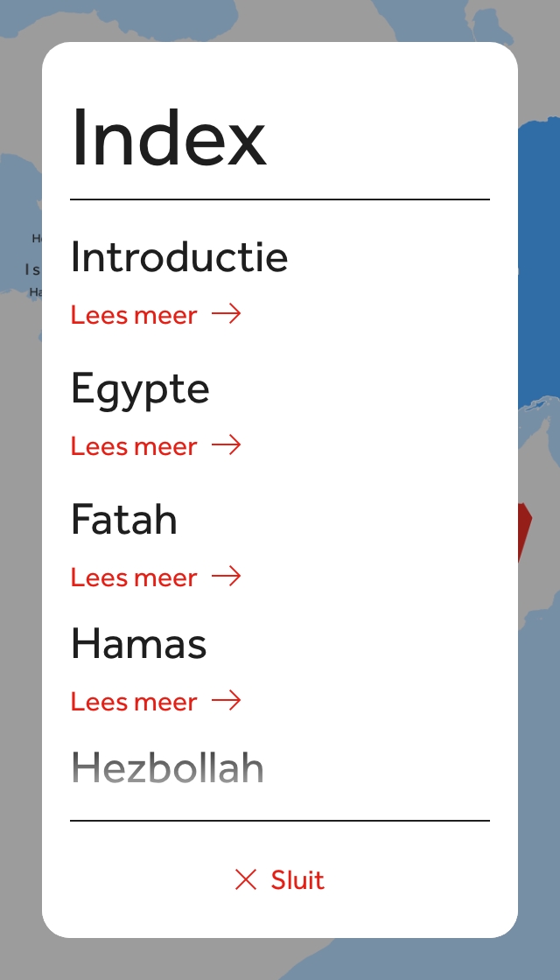This screenshot has height=980, width=560.
Task: Click the X icon beside Sluit
Action: coord(246,879)
